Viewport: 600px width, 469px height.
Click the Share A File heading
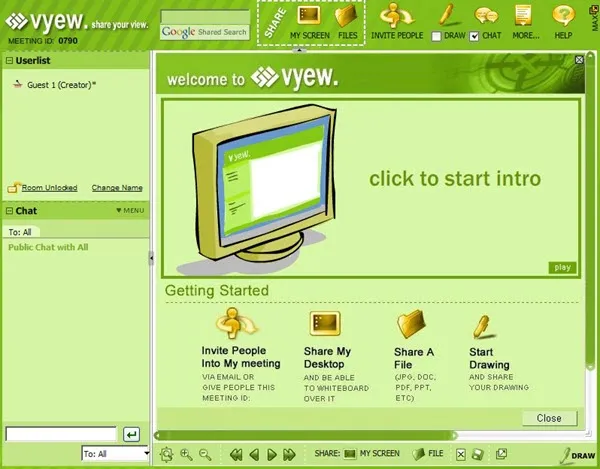[x=414, y=358]
